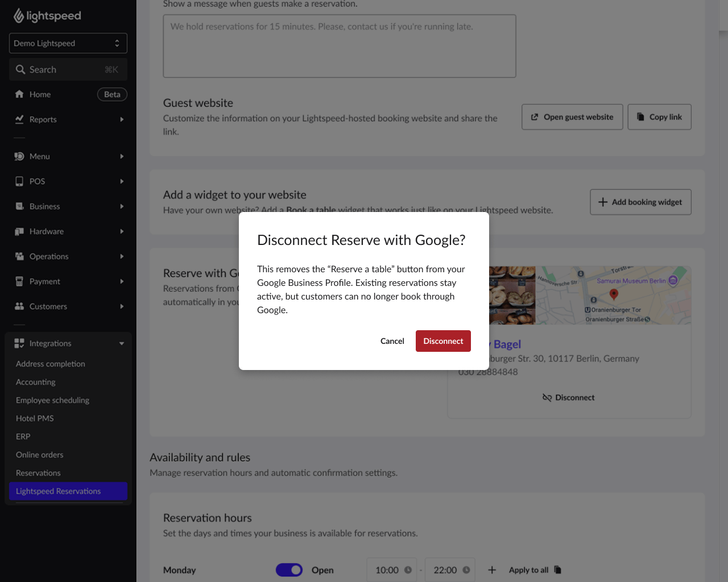Click the plus icon on Add booking widget
The width and height of the screenshot is (728, 582).
[x=603, y=202]
